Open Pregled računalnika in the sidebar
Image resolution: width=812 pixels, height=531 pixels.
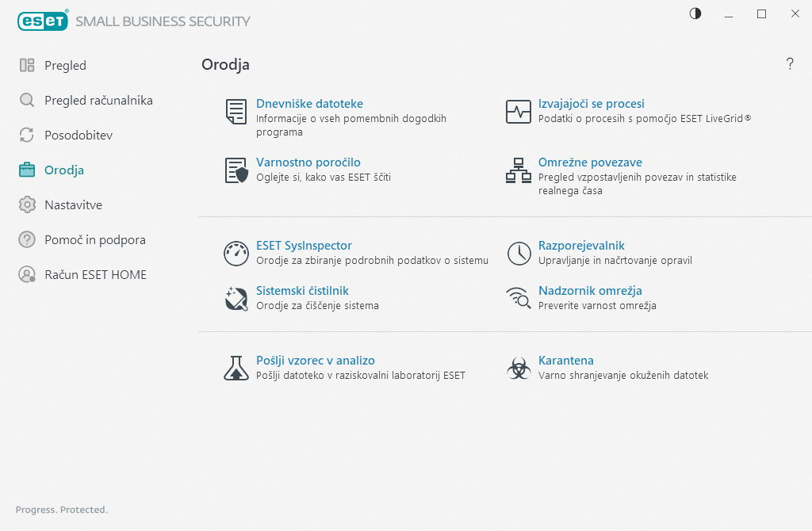coord(98,101)
